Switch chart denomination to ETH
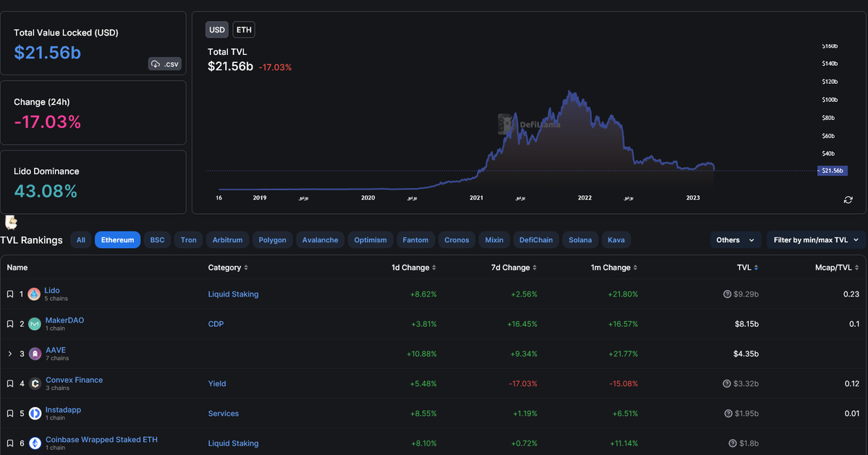Viewport: 868px width, 455px height. [x=244, y=30]
